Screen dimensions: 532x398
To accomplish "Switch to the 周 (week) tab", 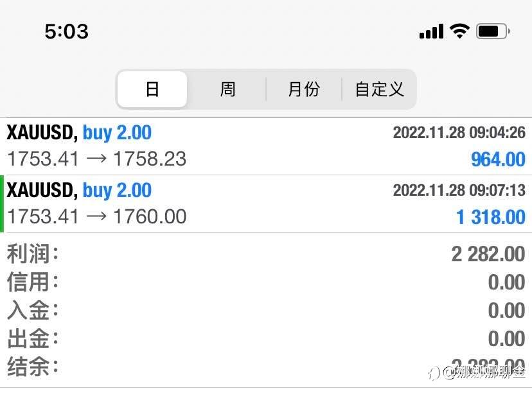I will 227,89.
